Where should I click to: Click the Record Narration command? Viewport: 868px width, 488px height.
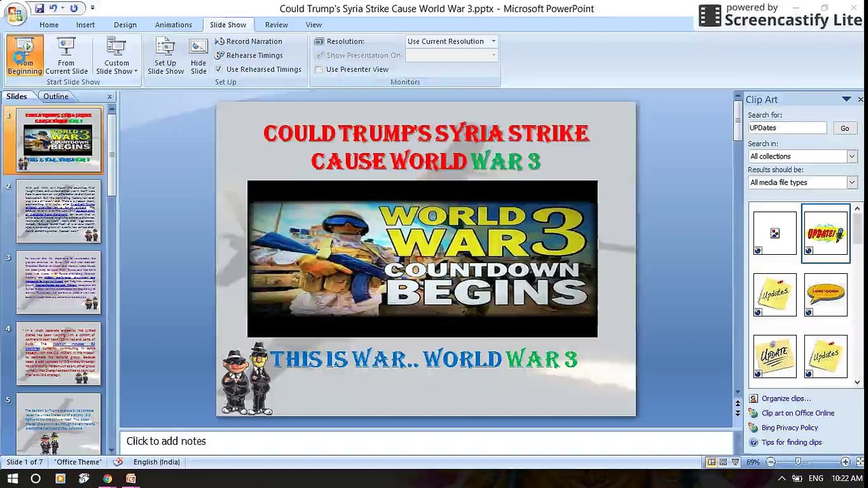click(248, 41)
